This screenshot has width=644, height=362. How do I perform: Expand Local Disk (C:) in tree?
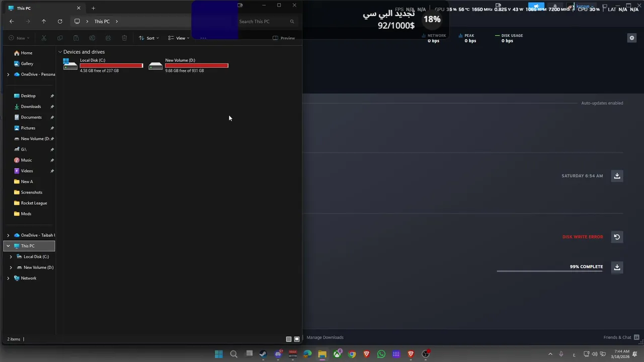[11, 257]
